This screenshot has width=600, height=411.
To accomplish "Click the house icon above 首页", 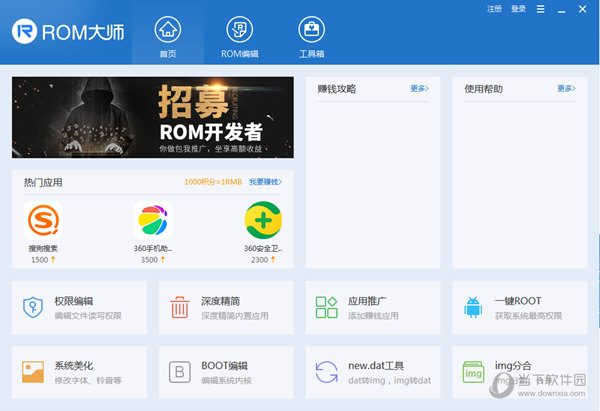I will (x=168, y=29).
